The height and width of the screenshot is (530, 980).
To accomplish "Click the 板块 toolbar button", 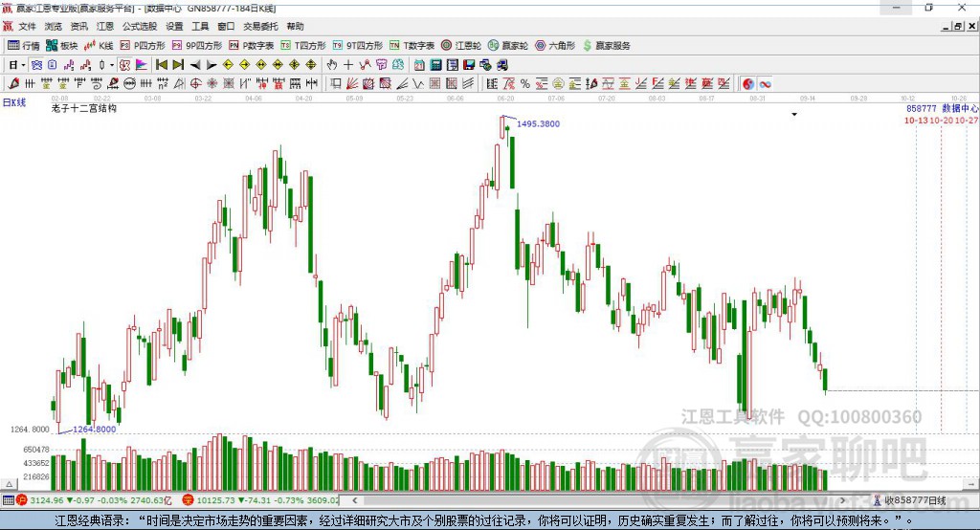I will pyautogui.click(x=62, y=46).
